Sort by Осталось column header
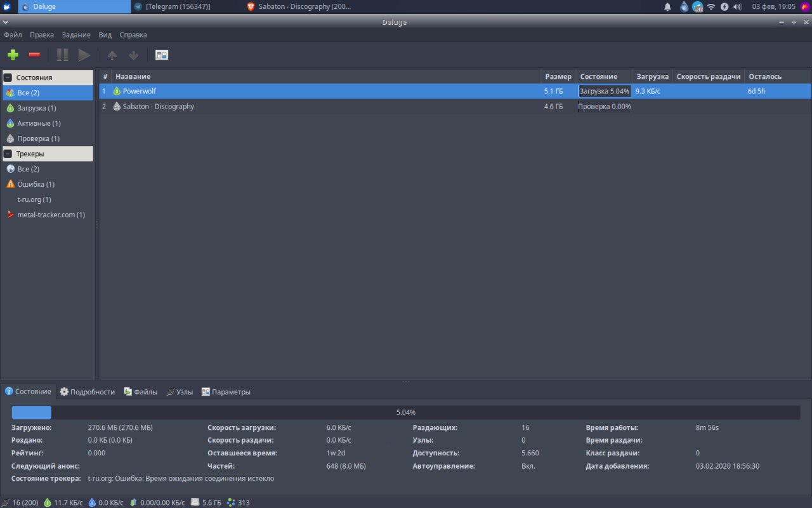 (778, 76)
